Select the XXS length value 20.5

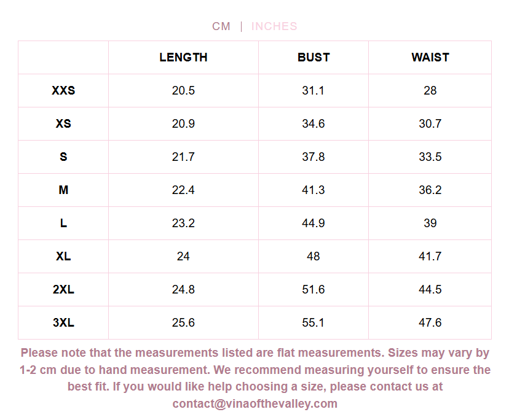pyautogui.click(x=183, y=90)
